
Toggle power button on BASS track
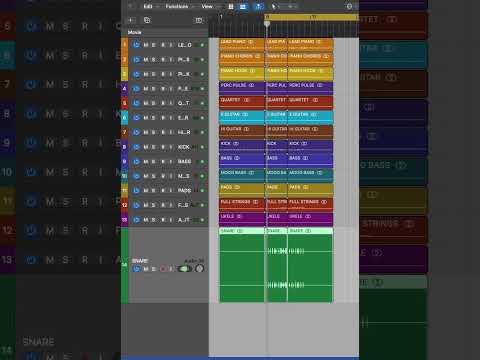click(x=136, y=162)
